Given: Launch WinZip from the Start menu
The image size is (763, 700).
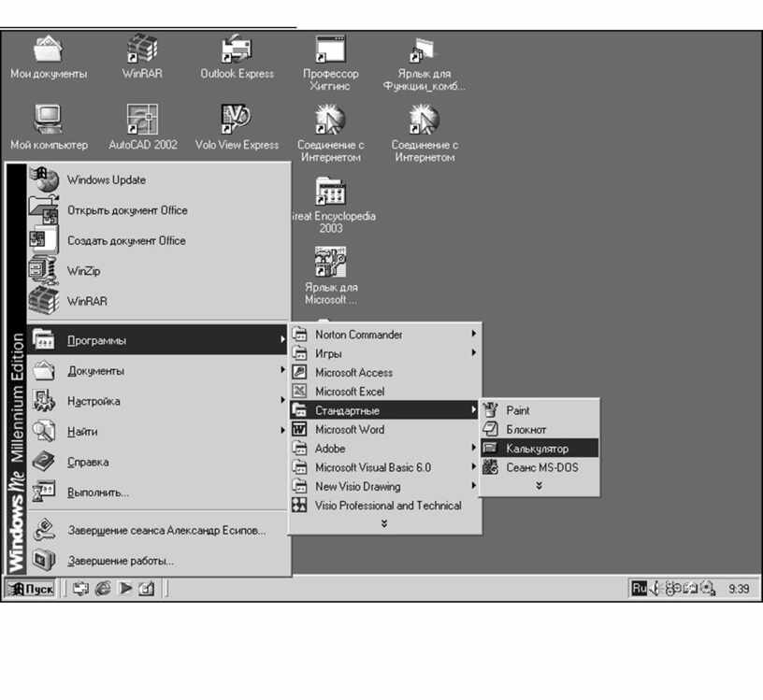Looking at the screenshot, I should [157, 271].
